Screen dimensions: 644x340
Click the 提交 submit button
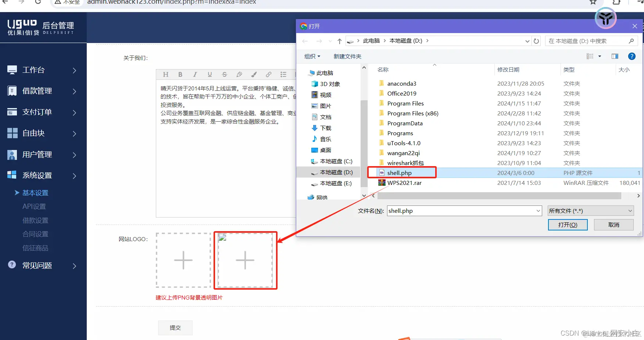175,328
